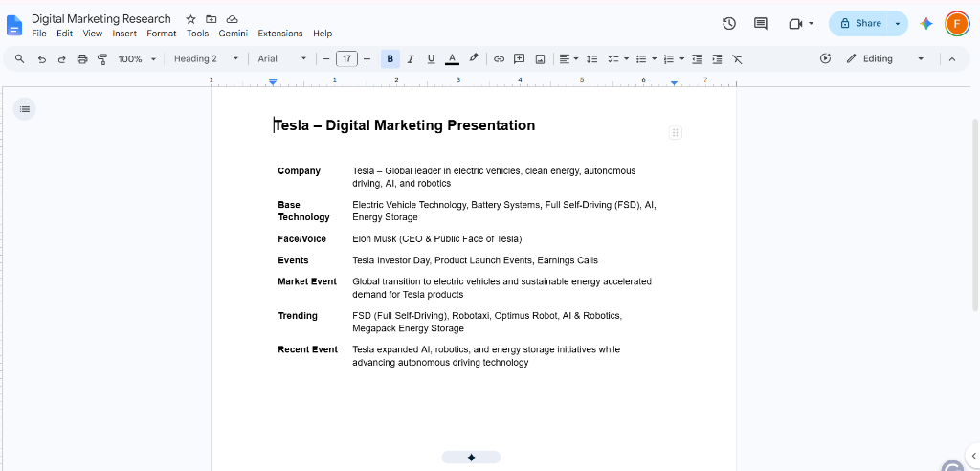Select the paint format roller tool

(x=102, y=58)
